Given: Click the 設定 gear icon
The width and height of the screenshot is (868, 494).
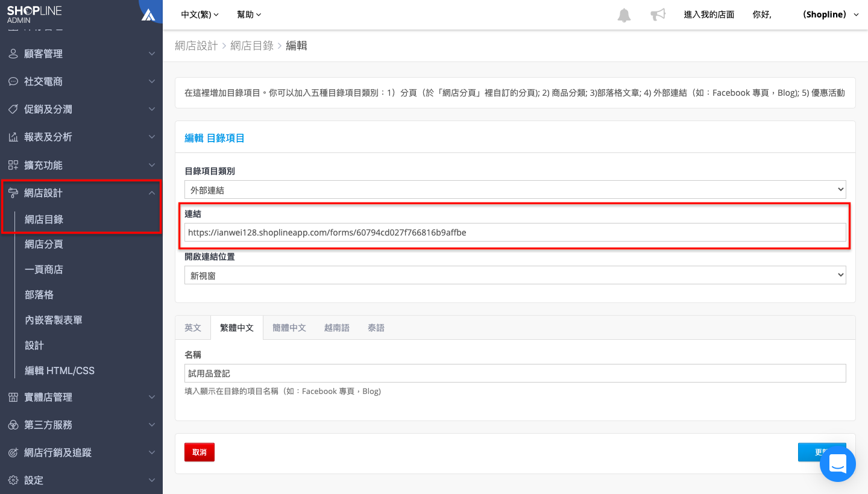Looking at the screenshot, I should 13,480.
